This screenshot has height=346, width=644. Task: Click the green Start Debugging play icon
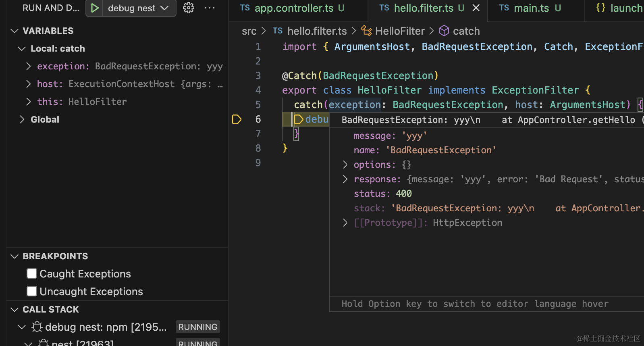coord(94,8)
